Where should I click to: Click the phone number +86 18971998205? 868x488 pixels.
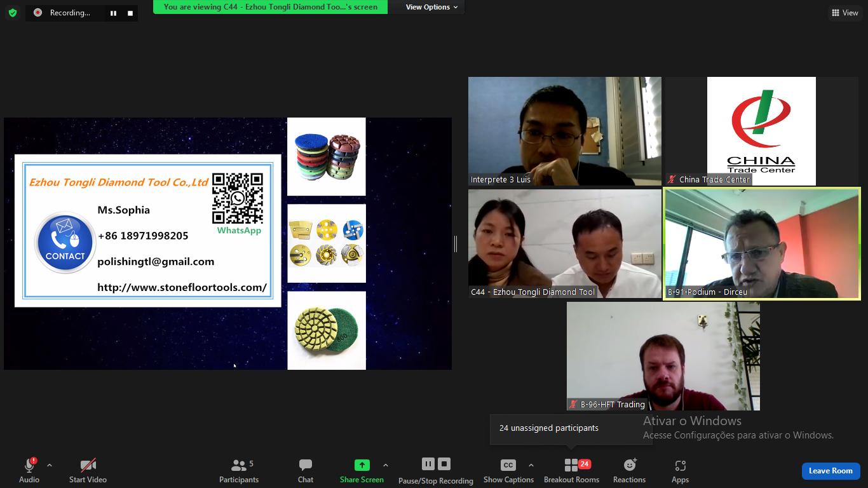[143, 236]
